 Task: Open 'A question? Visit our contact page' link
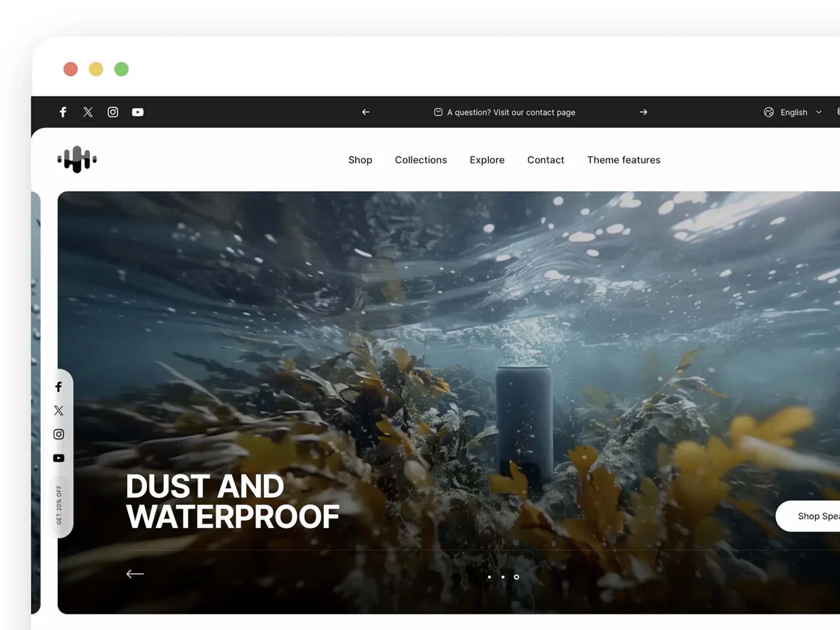click(x=511, y=112)
